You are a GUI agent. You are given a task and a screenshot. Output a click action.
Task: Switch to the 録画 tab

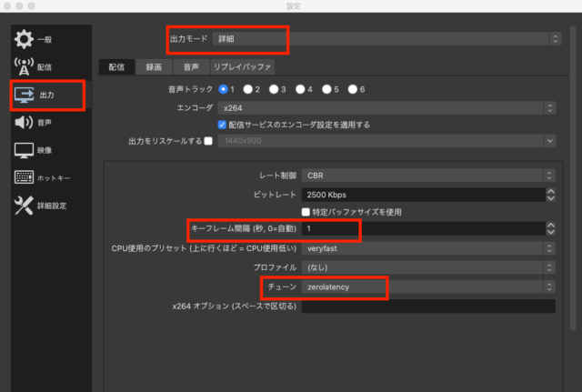pos(154,66)
